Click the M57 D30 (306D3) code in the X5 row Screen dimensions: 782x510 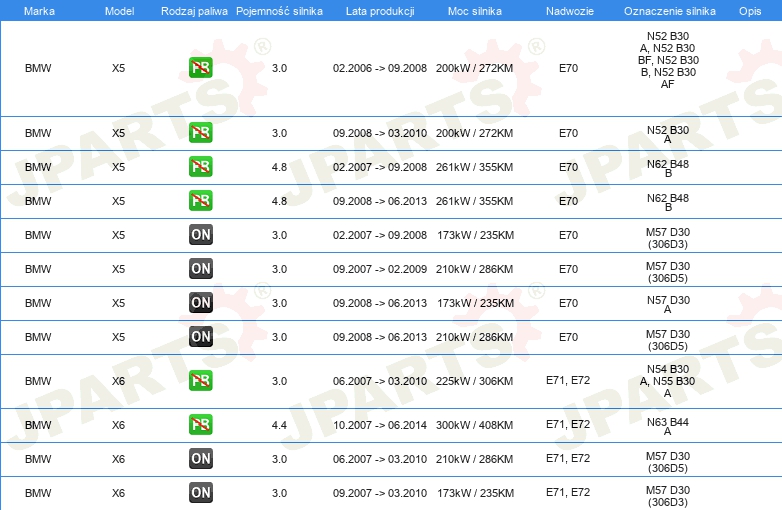pyautogui.click(x=668, y=238)
